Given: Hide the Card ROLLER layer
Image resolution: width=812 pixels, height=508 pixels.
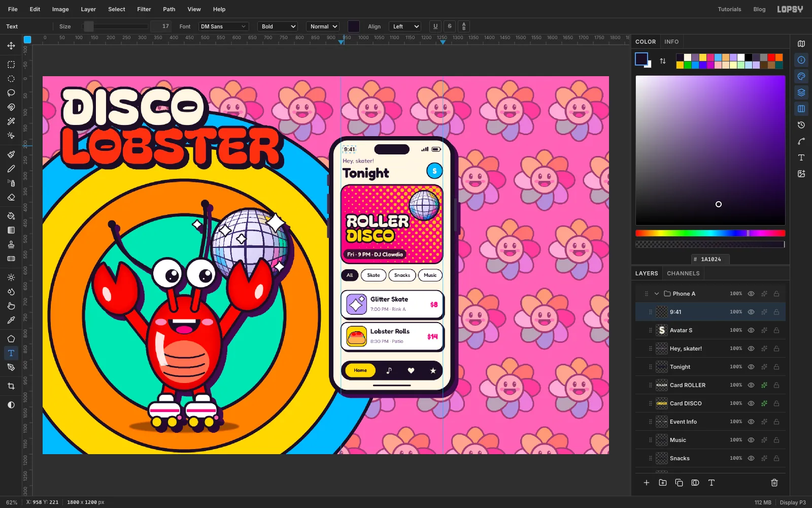Looking at the screenshot, I should click(x=751, y=385).
